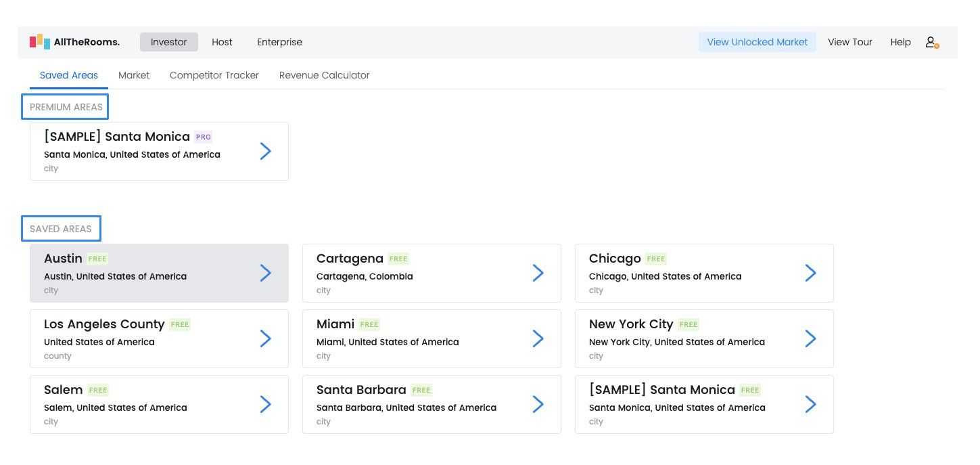Click the Miami card's right arrow
The image size is (980, 465).
(538, 338)
